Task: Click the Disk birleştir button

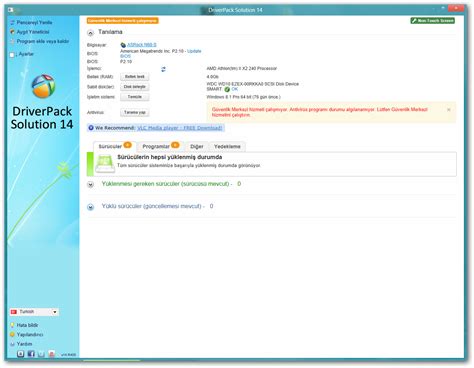Action: (135, 87)
